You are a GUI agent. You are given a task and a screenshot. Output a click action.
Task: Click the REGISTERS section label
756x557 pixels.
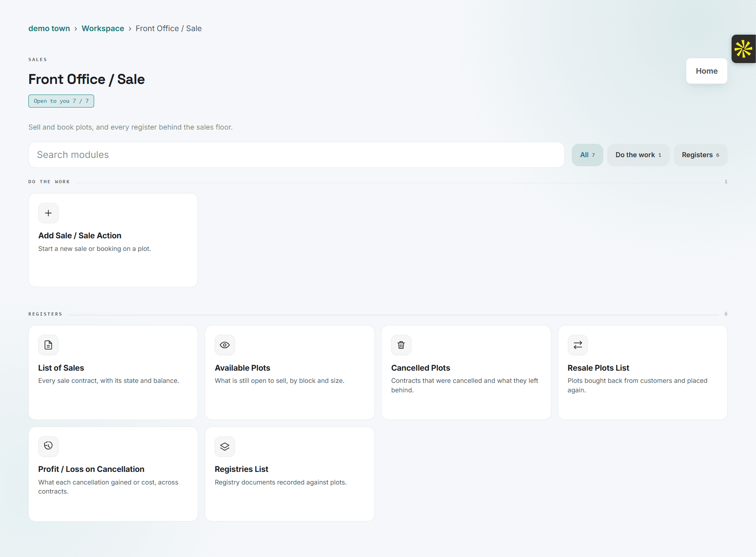click(45, 314)
